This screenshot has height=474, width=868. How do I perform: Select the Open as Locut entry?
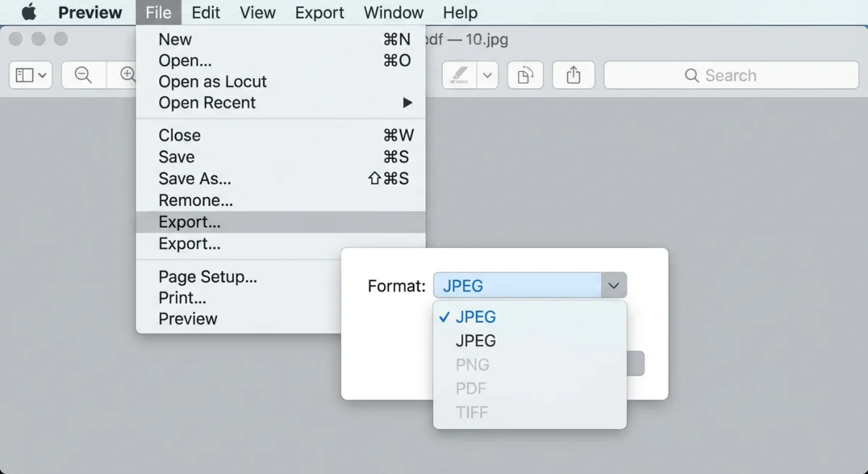(x=281, y=81)
